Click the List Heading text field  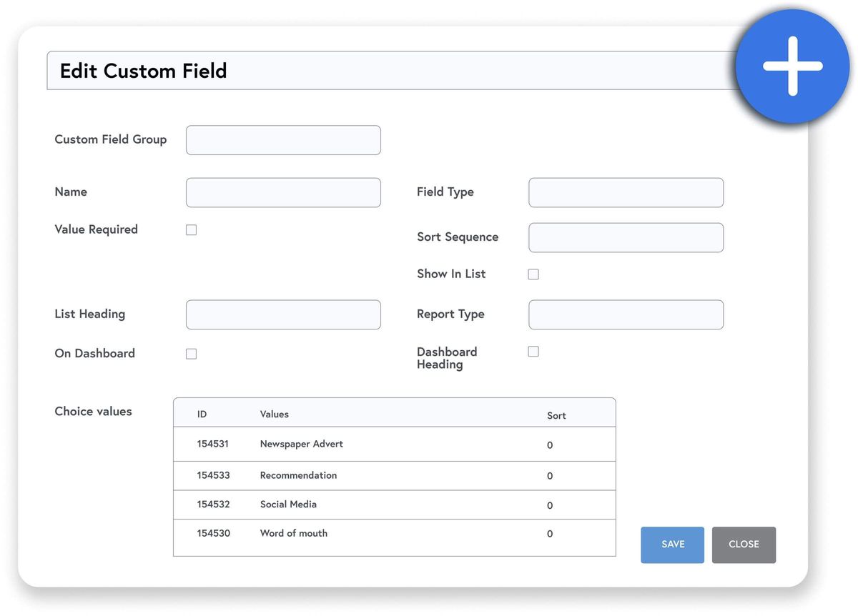(x=283, y=314)
